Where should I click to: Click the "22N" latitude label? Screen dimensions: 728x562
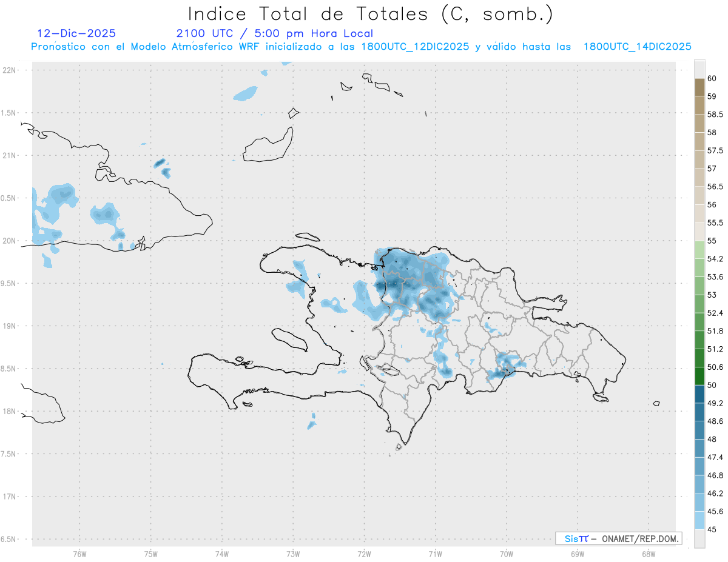point(10,70)
